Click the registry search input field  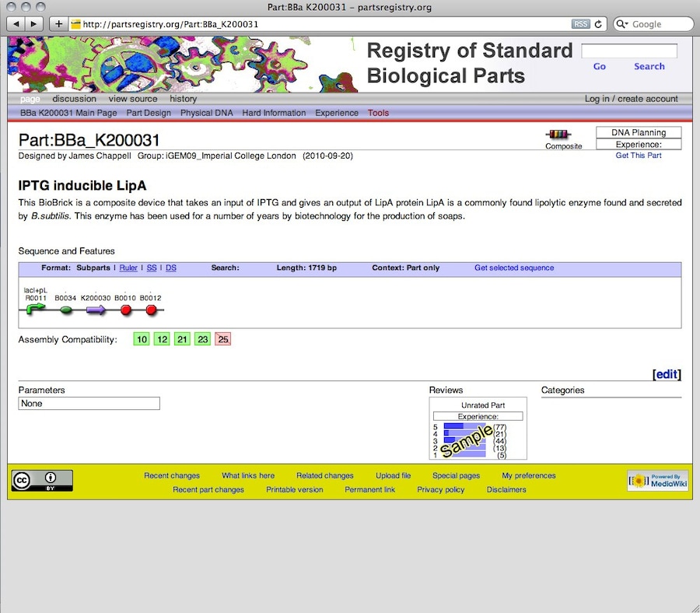629,51
